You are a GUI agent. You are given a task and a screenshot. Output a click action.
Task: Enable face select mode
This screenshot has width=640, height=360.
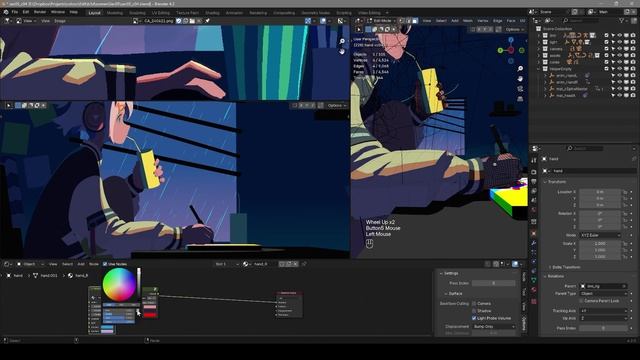(x=415, y=21)
